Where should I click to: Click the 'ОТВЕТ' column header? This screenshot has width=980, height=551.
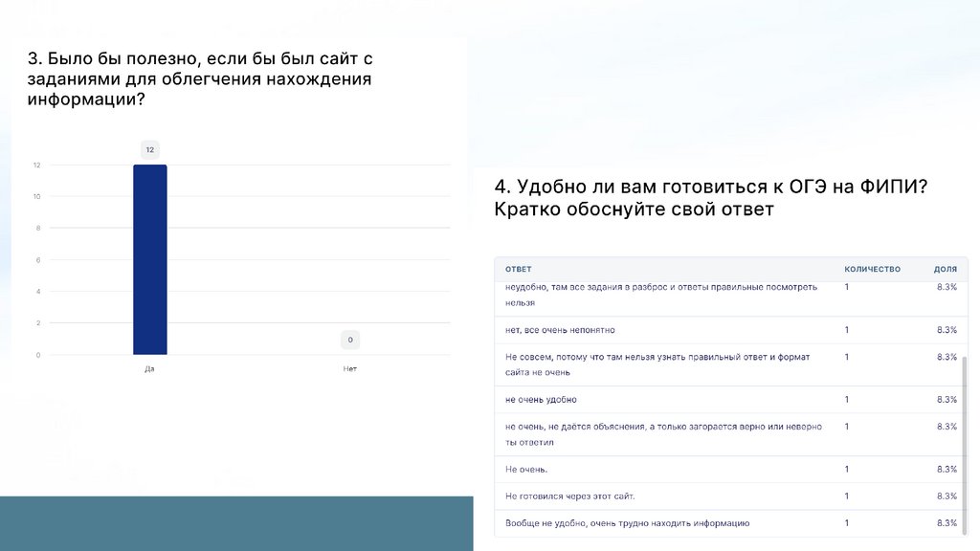tap(518, 269)
